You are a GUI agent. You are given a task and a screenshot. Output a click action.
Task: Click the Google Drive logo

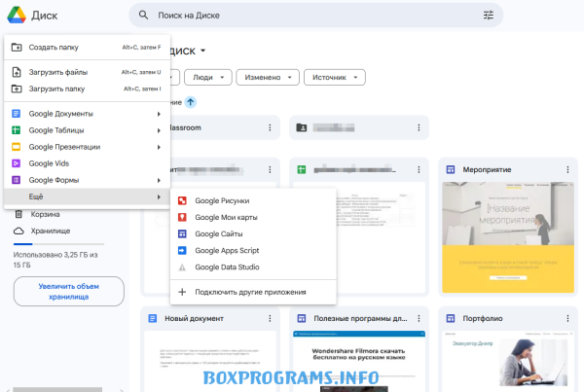(16, 16)
